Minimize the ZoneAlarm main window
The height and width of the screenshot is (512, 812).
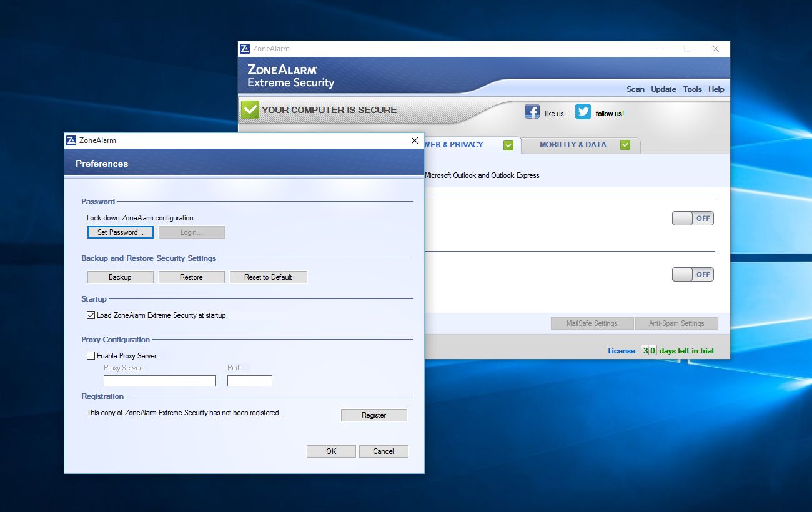tap(658, 49)
